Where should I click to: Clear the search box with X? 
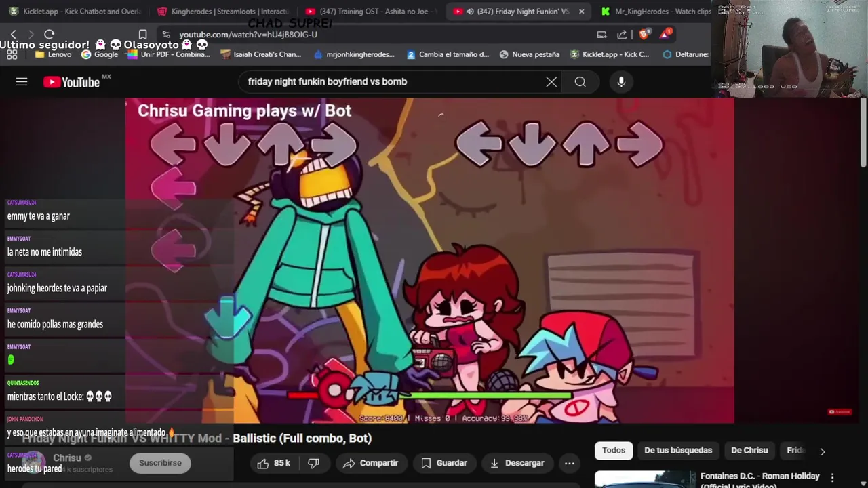pyautogui.click(x=551, y=81)
